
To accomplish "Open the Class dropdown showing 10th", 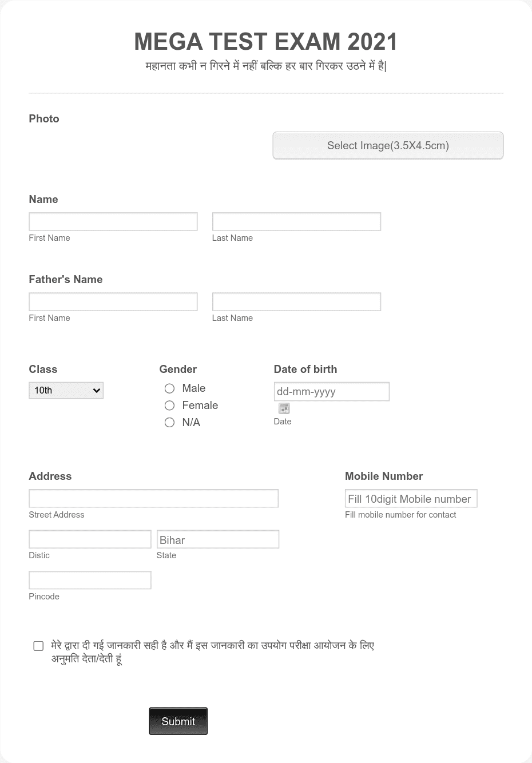I will tap(66, 390).
